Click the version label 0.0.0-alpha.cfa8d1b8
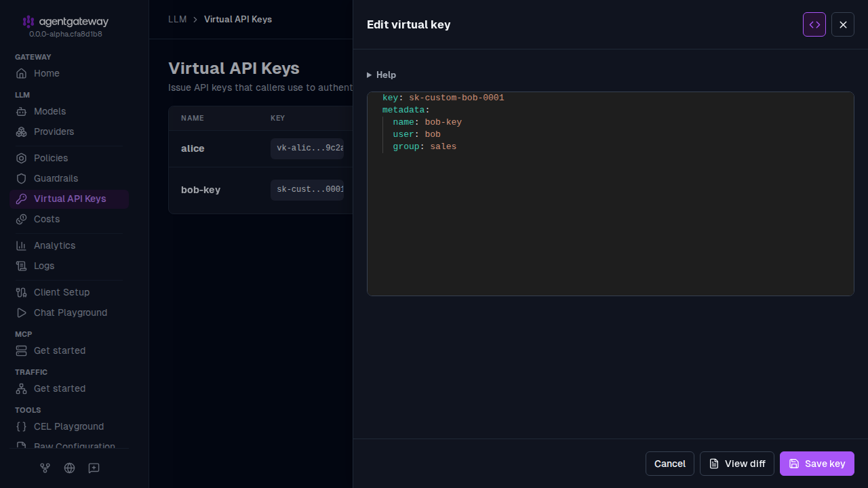The image size is (868, 488). coord(66,34)
